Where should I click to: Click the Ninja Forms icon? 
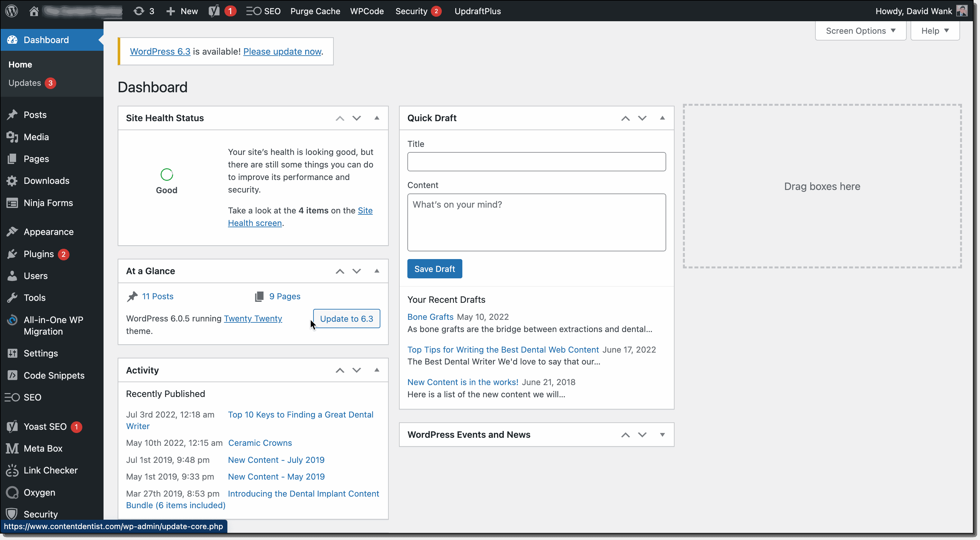tap(12, 203)
